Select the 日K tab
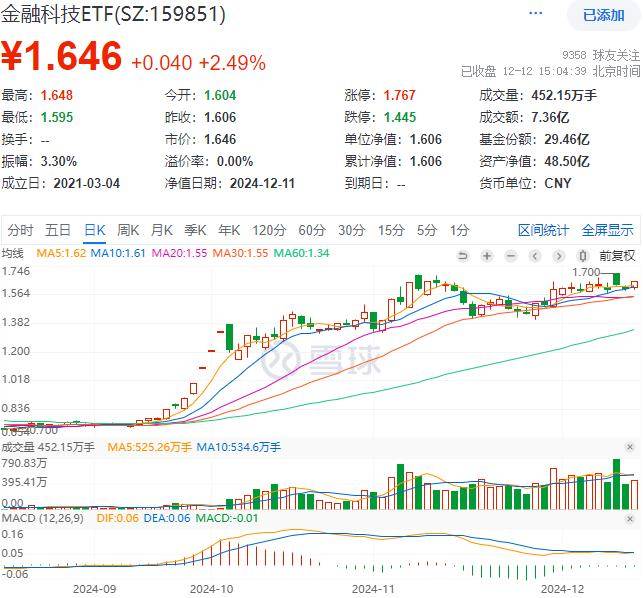The image size is (643, 598). pyautogui.click(x=95, y=230)
